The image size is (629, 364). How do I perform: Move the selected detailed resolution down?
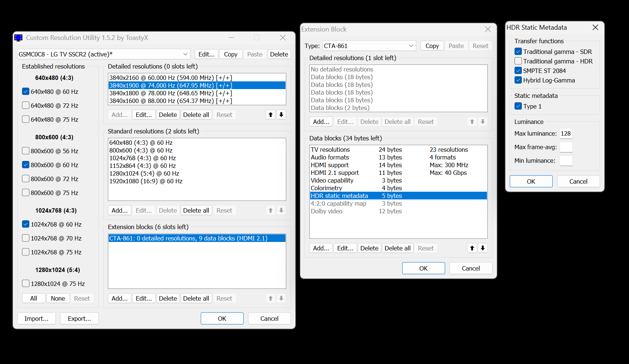tap(281, 114)
